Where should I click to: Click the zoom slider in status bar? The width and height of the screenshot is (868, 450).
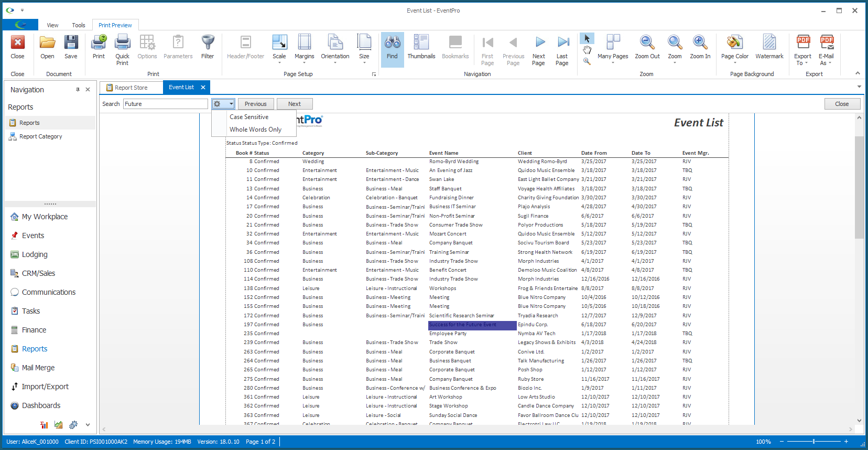click(813, 442)
